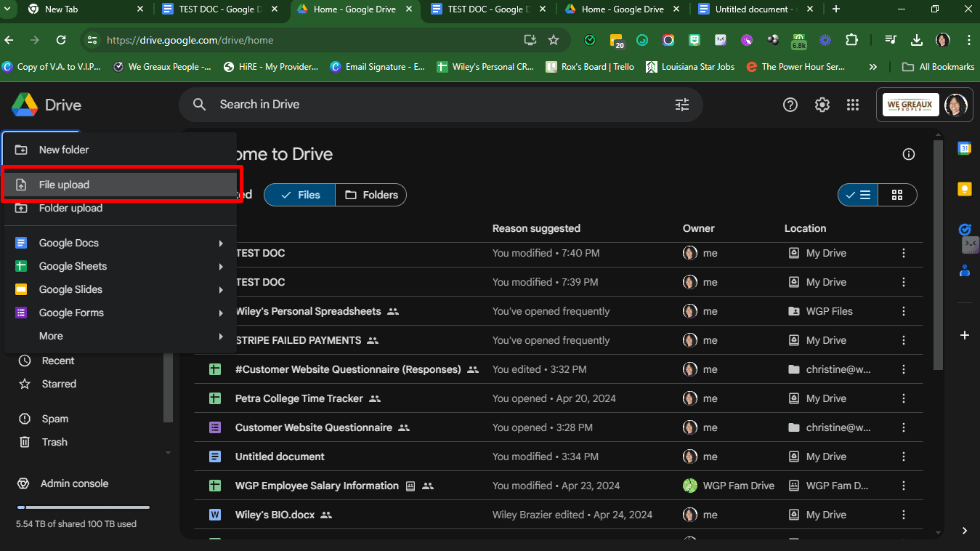Open the Google apps grid launcher
Screen dimensions: 980x551
(853, 105)
